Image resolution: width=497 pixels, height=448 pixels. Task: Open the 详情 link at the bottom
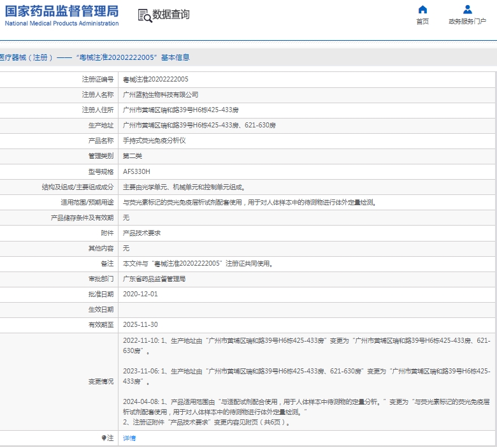point(129,438)
